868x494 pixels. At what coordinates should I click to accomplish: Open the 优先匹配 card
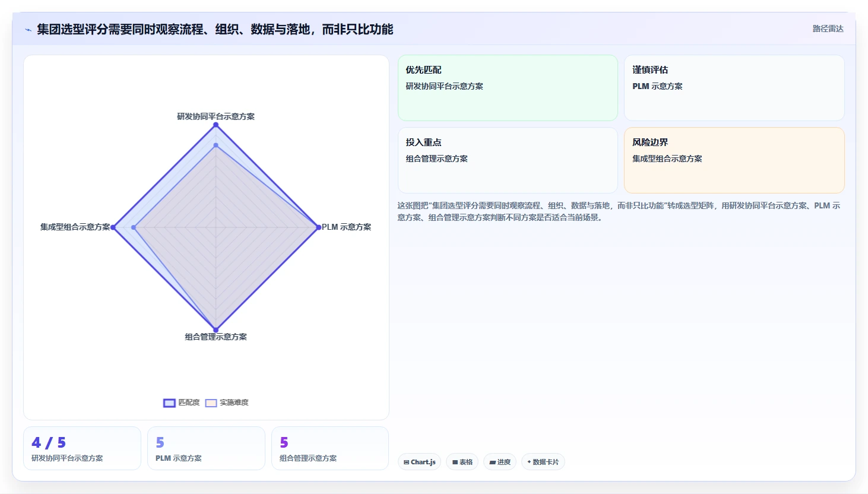click(508, 88)
